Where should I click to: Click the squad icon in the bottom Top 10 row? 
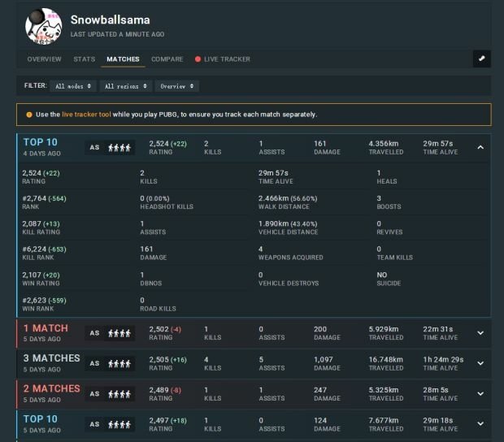tap(119, 424)
